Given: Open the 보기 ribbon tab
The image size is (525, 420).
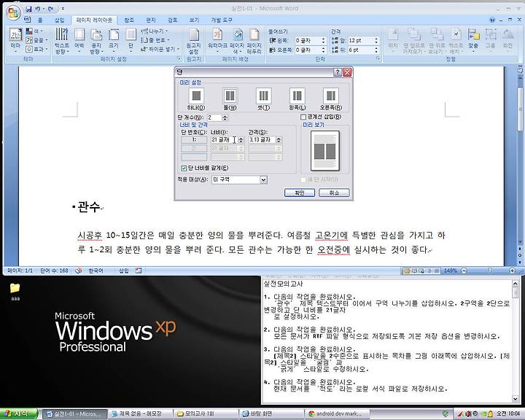Looking at the screenshot, I should pos(194,20).
